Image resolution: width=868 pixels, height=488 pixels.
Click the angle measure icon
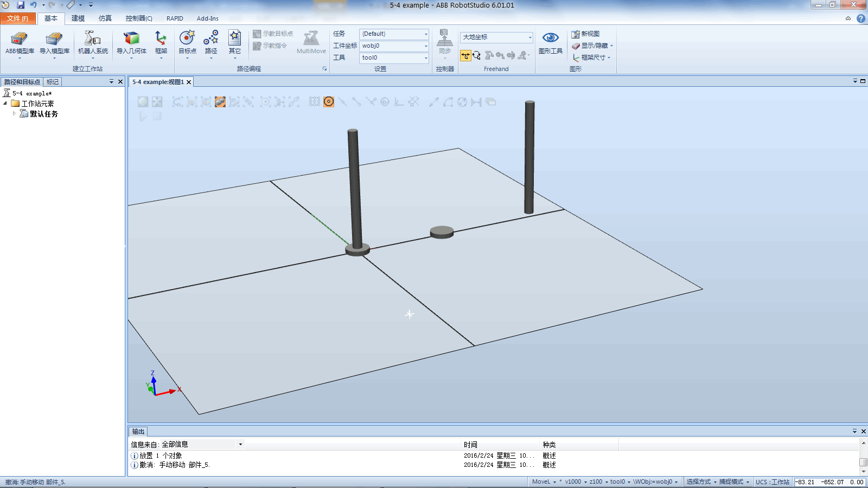(x=448, y=102)
